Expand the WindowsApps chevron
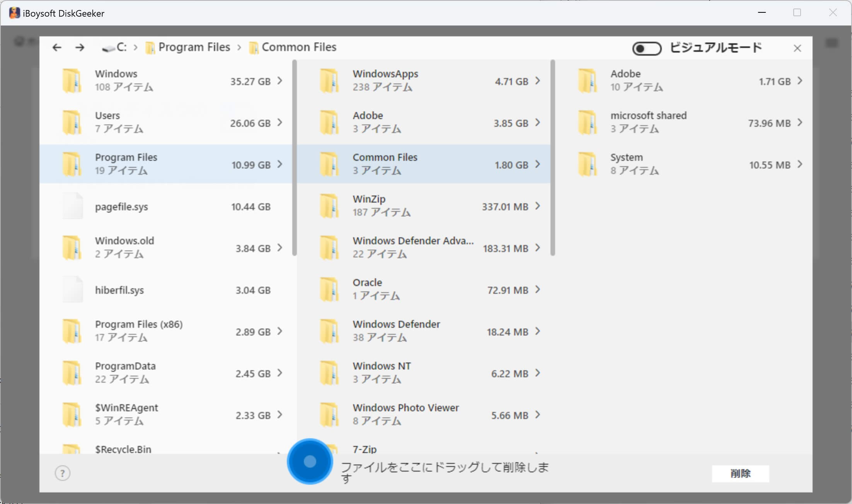 click(x=538, y=81)
